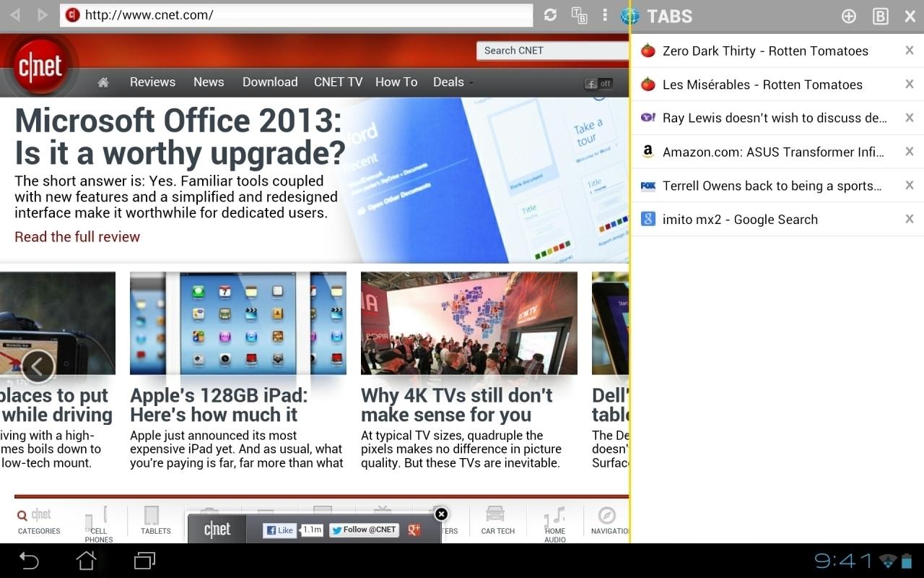This screenshot has height=578, width=924.
Task: Open Apple's 128GB iPad headline
Action: click(219, 405)
